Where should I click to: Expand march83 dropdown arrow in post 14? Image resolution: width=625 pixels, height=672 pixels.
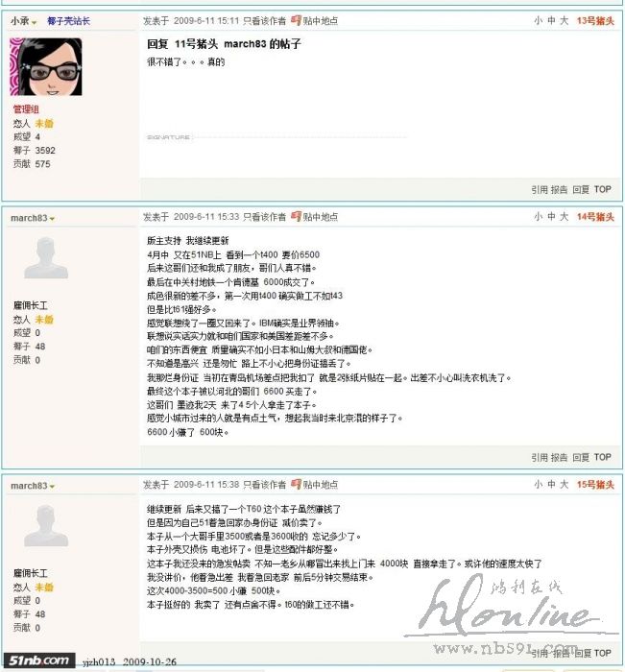pyautogui.click(x=52, y=219)
